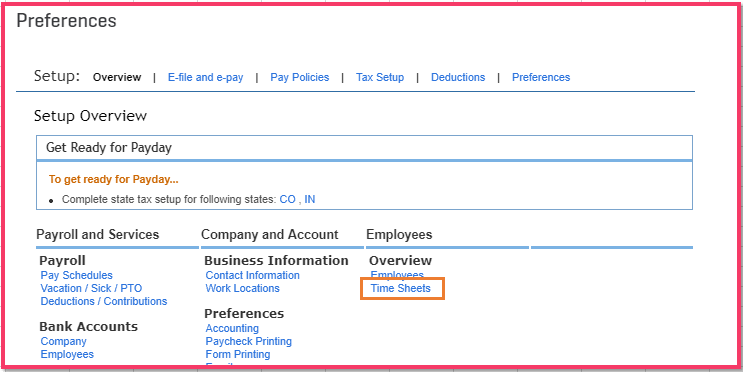Click the Payroll and Services heading
This screenshot has width=743, height=372.
98,235
